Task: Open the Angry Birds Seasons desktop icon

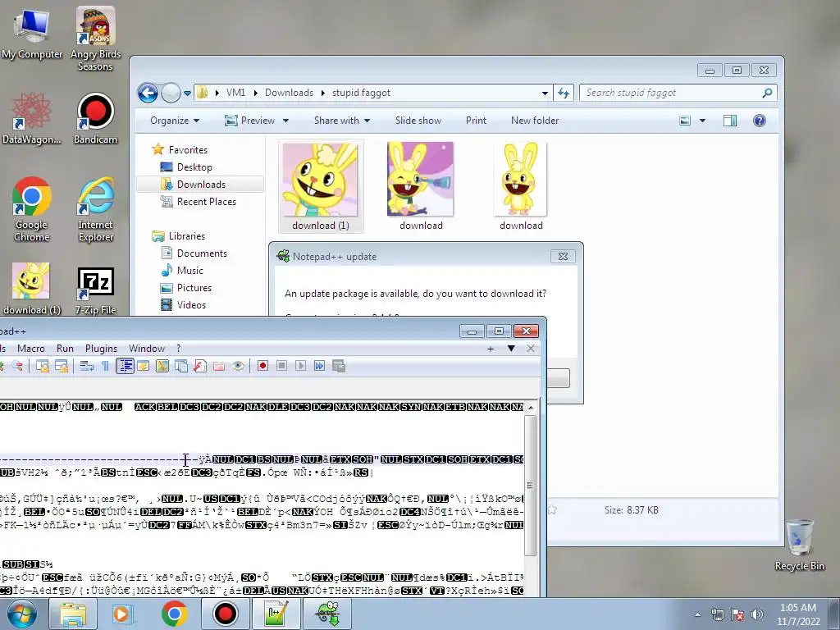Action: (95, 39)
